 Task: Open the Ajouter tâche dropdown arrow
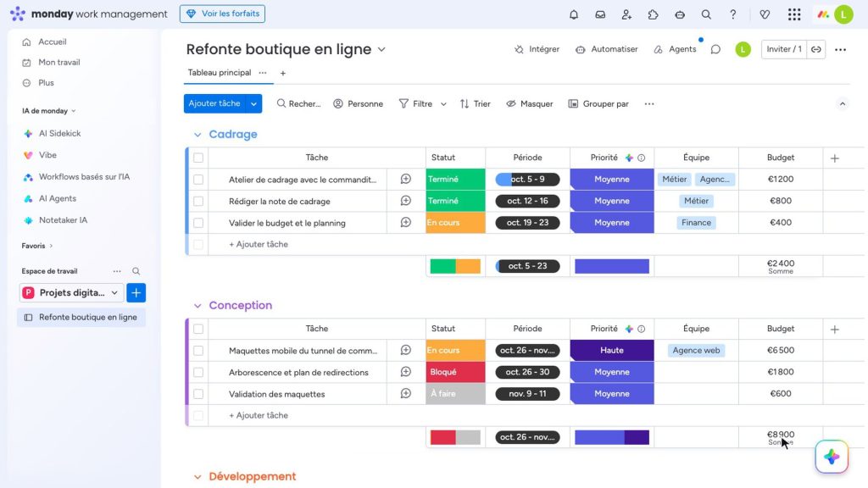pyautogui.click(x=253, y=103)
